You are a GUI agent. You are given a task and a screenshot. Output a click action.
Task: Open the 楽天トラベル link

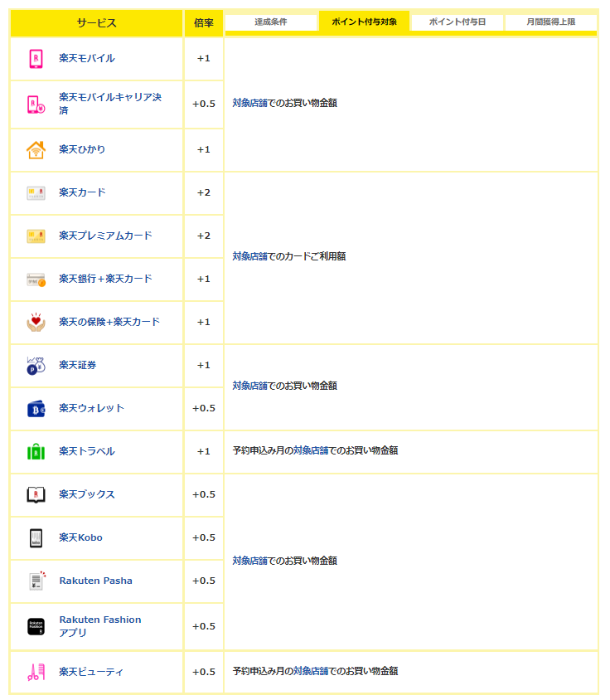[x=87, y=451]
